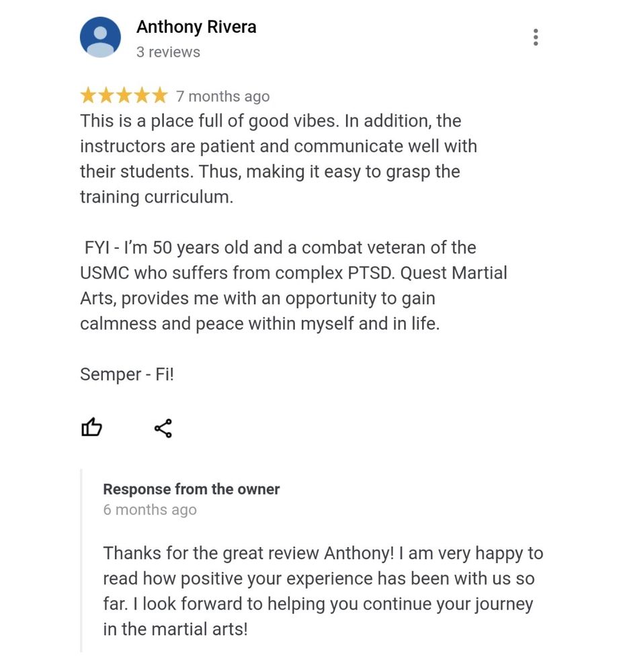Click the owner reply starting "Thanks for the"
The image size is (625, 672).
[323, 591]
